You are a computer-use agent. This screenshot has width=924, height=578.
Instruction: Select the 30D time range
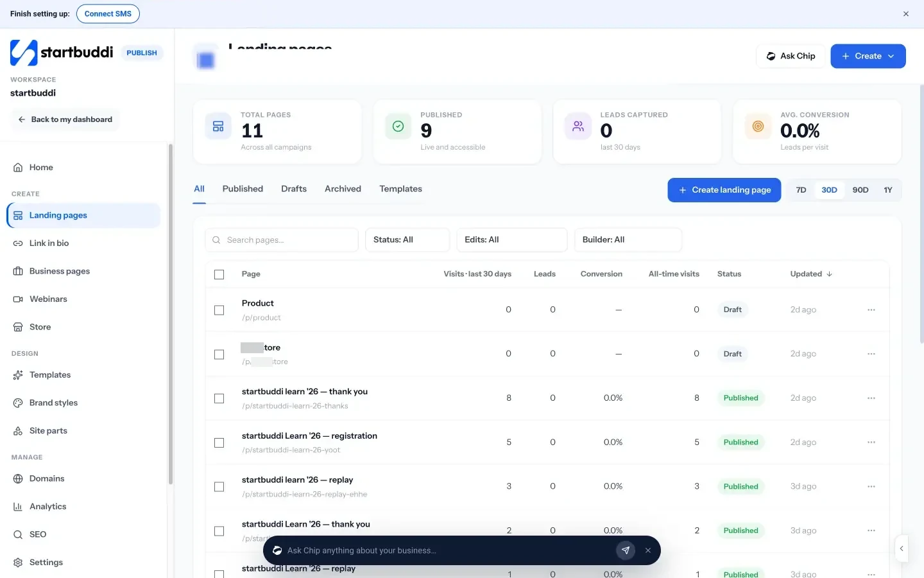click(x=829, y=190)
